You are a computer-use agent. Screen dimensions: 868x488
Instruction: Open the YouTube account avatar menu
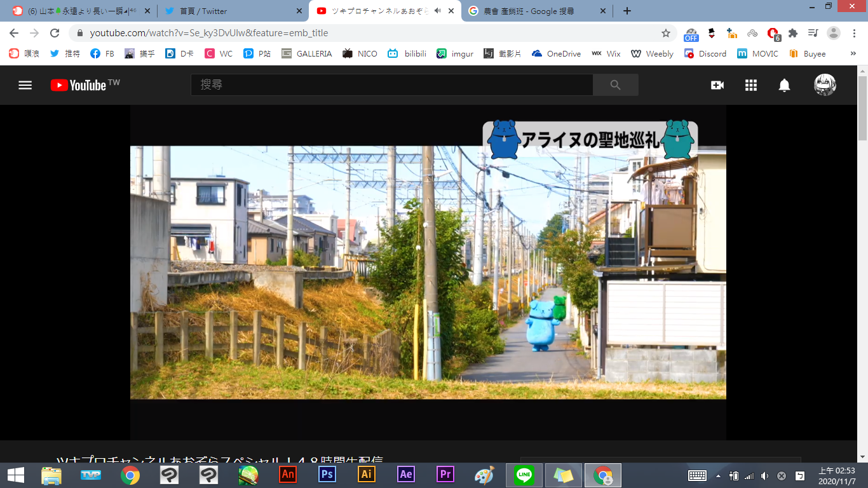coord(825,85)
